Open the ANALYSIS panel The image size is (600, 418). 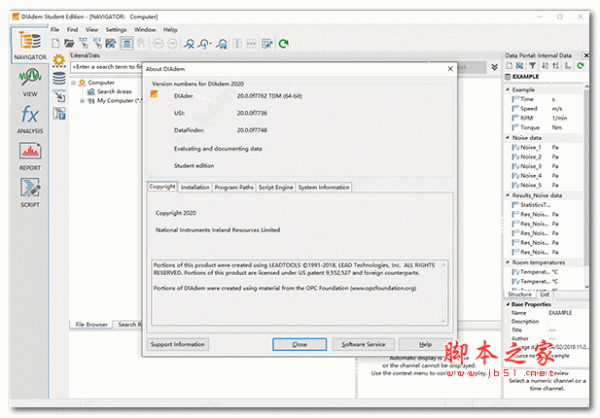(x=30, y=119)
